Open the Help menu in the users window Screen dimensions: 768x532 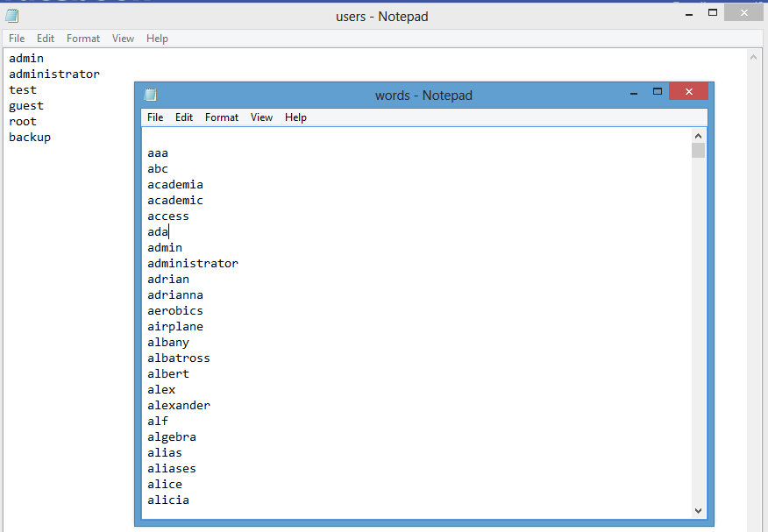tap(157, 38)
